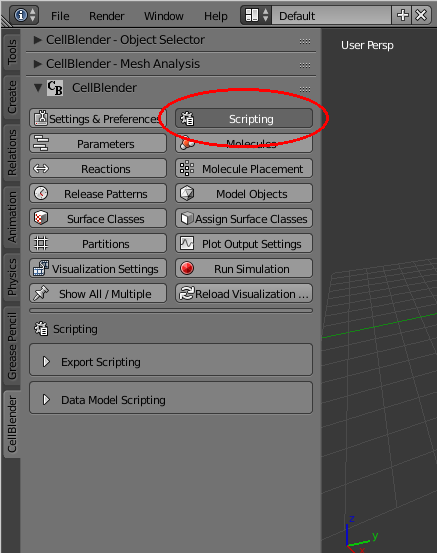The height and width of the screenshot is (553, 437).
Task: Click the Settings & Preferences button
Action: point(98,118)
